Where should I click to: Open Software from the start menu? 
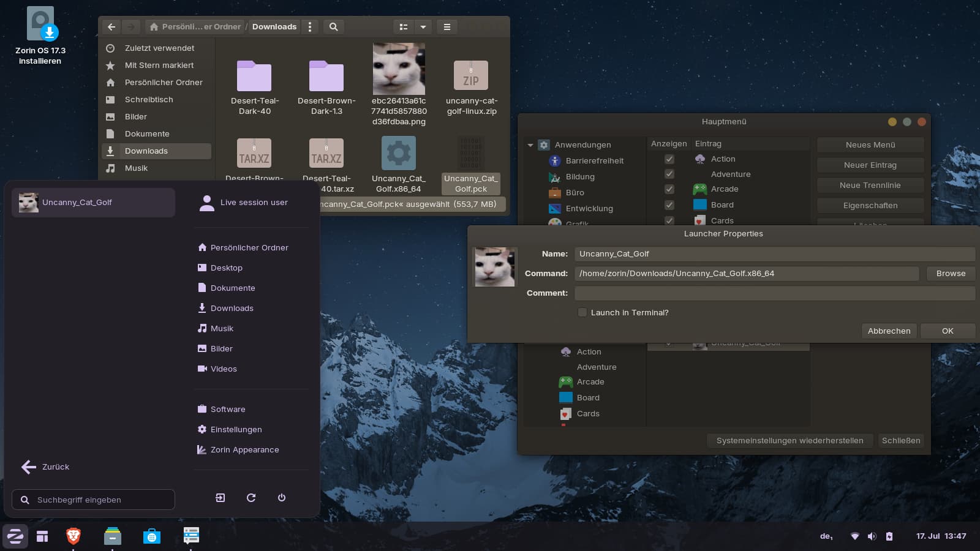221,409
